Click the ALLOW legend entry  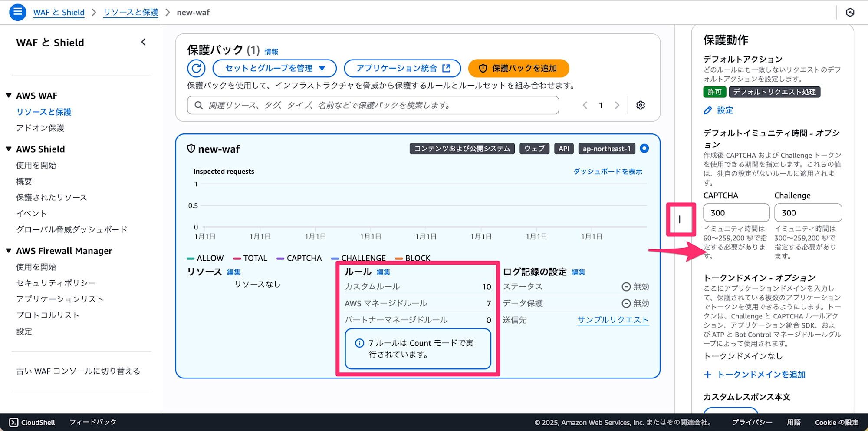[x=205, y=258]
